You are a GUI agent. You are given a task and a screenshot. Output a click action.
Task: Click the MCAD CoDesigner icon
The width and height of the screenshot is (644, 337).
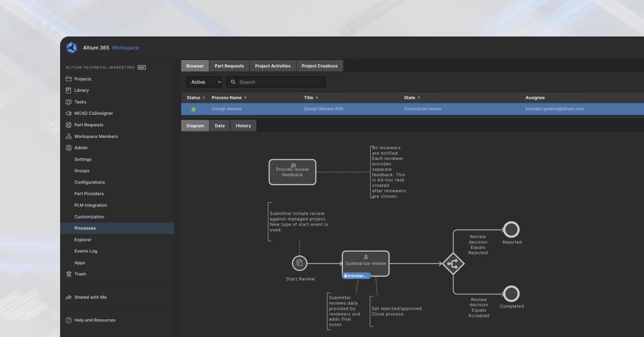(69, 113)
